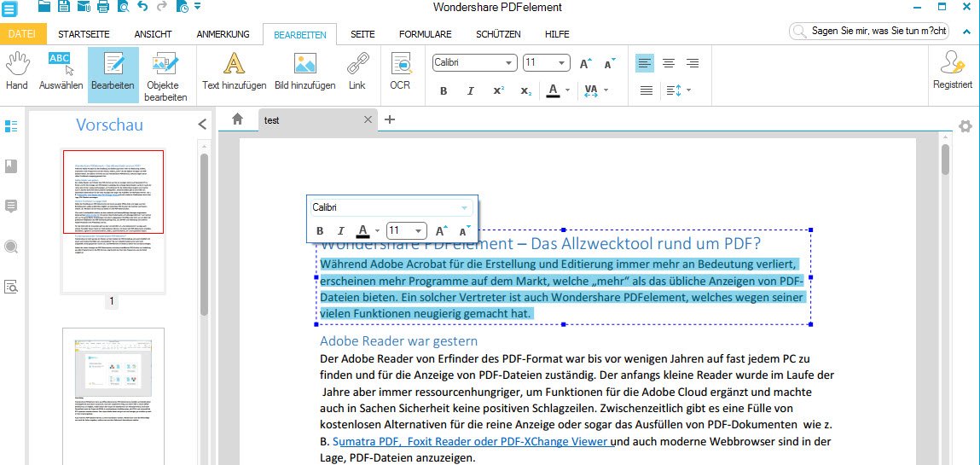Open file via folder icon in quick access bar
980x465 pixels.
coord(43,7)
